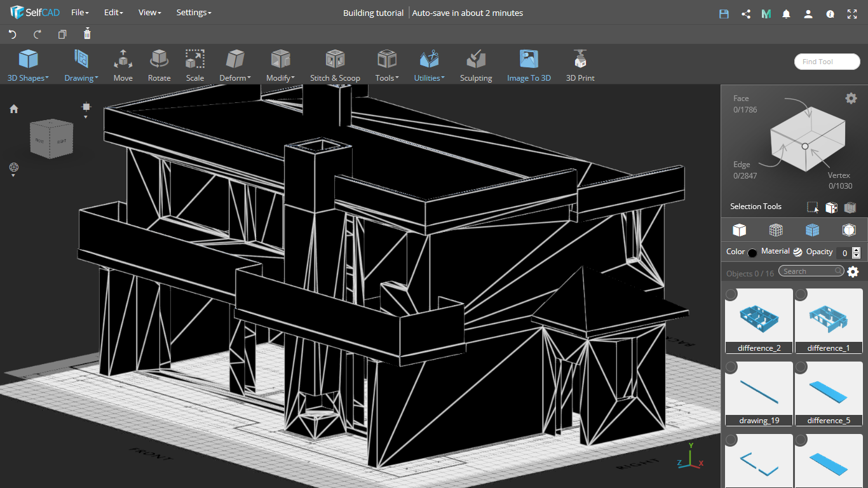Click the Copy objects icon
868x488 pixels.
[62, 34]
